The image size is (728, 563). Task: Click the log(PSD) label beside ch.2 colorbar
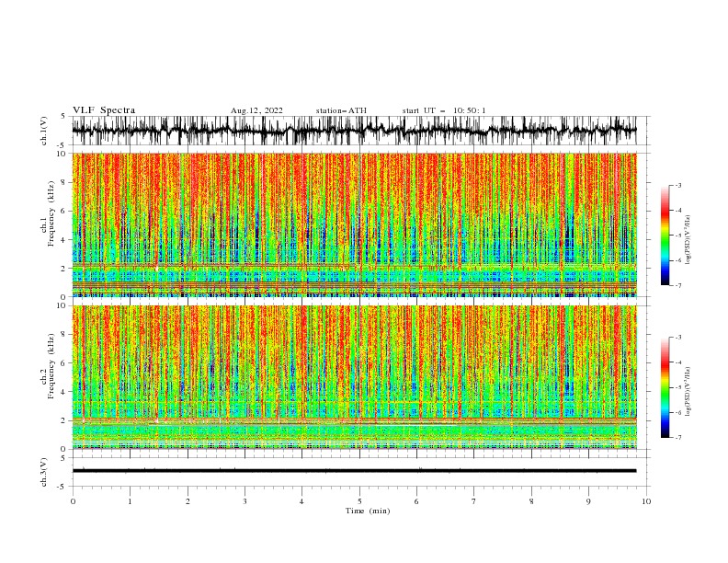[x=688, y=392]
